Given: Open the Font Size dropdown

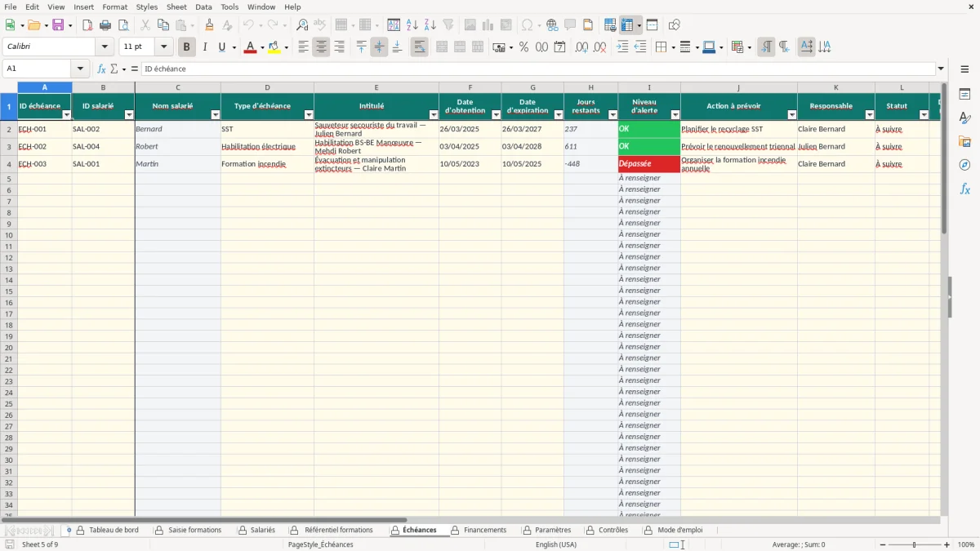Looking at the screenshot, I should (x=163, y=47).
